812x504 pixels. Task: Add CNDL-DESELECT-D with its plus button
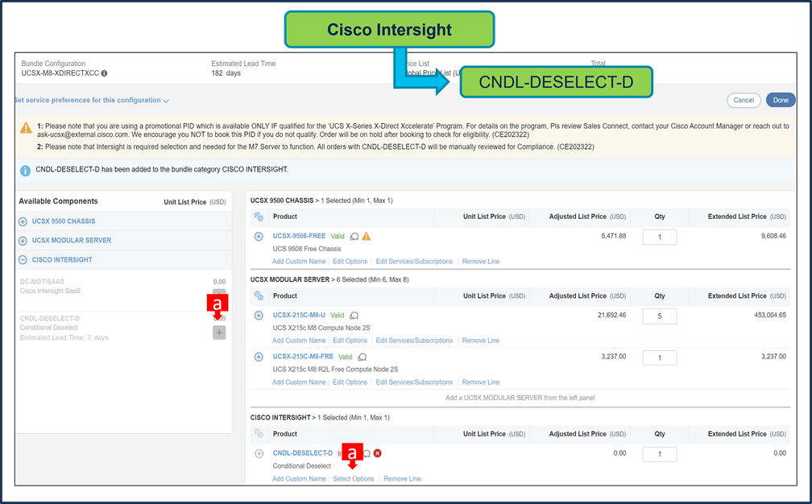[219, 333]
